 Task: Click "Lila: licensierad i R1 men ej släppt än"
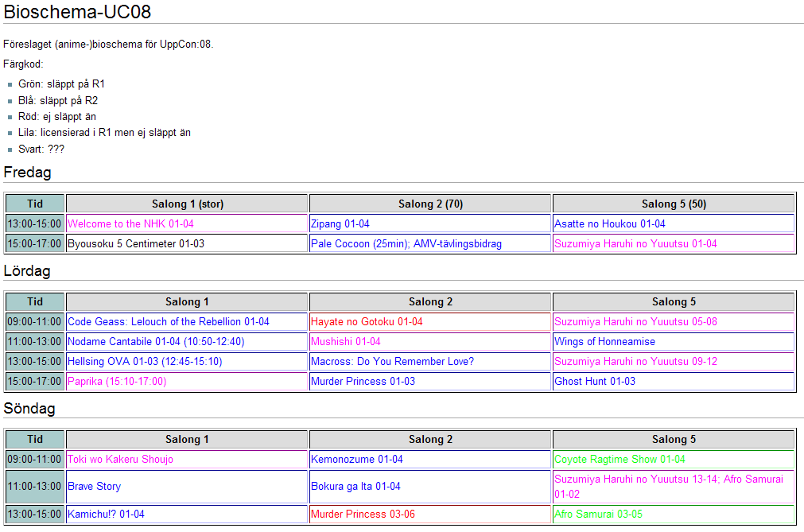pyautogui.click(x=105, y=132)
